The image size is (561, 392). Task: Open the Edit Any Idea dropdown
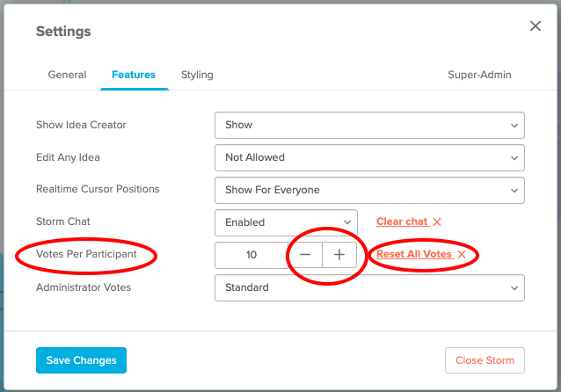pyautogui.click(x=369, y=157)
